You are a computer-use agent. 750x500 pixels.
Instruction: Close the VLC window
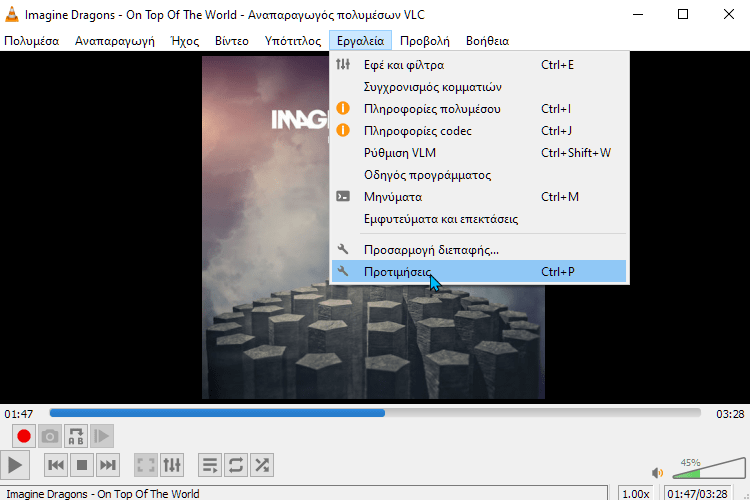[728, 14]
